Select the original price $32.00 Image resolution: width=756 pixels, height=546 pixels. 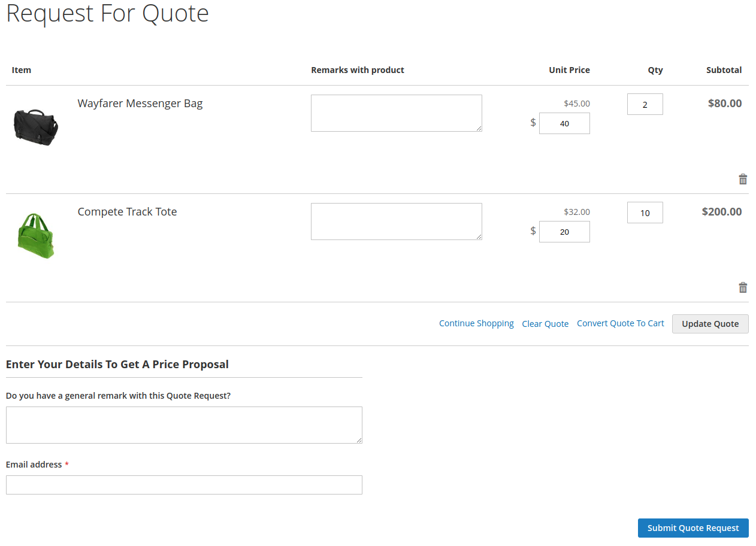pos(577,212)
